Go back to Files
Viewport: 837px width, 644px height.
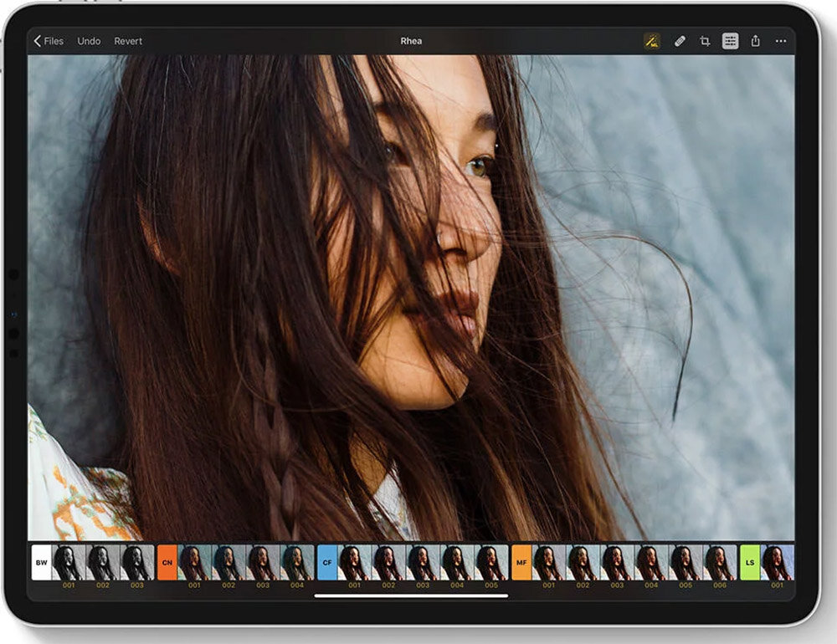[49, 41]
